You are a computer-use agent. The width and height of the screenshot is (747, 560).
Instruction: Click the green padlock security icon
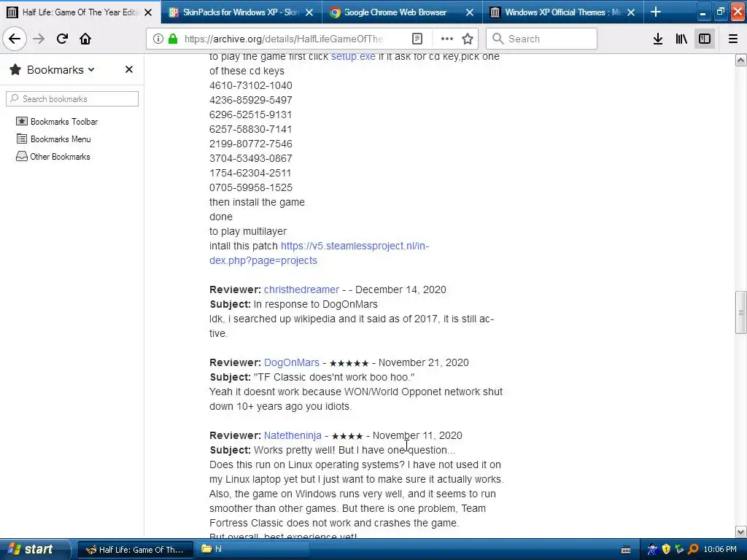(173, 39)
